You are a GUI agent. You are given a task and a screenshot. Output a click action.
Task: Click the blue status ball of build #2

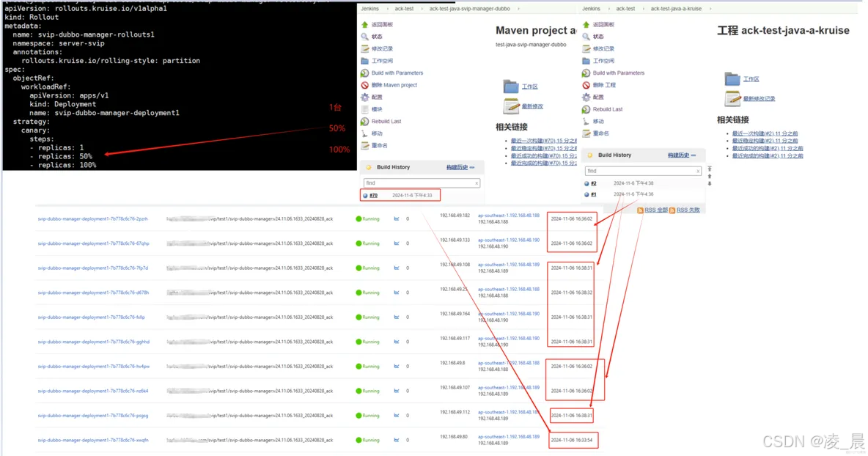click(586, 183)
